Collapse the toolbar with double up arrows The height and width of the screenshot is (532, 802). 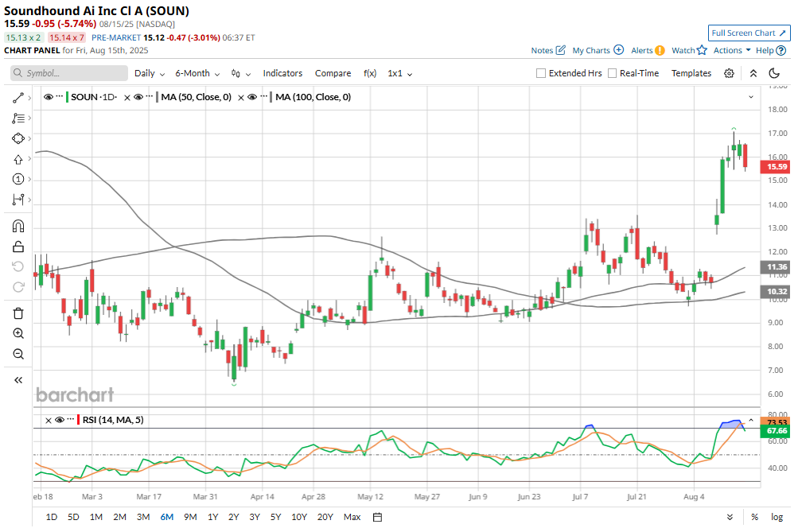pyautogui.click(x=753, y=74)
